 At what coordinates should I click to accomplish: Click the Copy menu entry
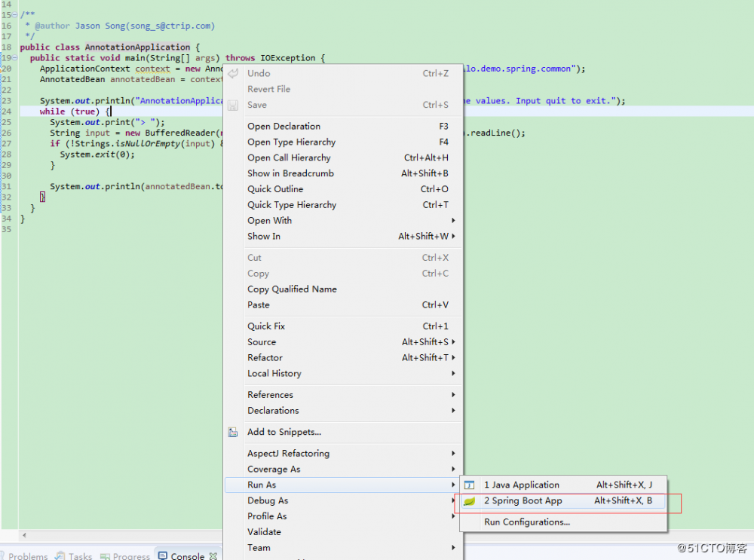coord(343,274)
